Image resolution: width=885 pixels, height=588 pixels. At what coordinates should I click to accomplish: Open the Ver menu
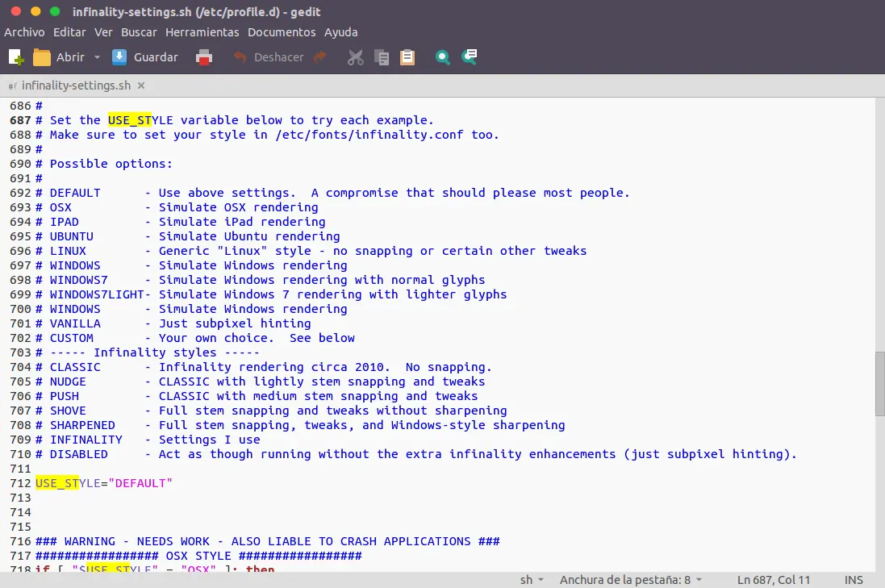(x=103, y=32)
